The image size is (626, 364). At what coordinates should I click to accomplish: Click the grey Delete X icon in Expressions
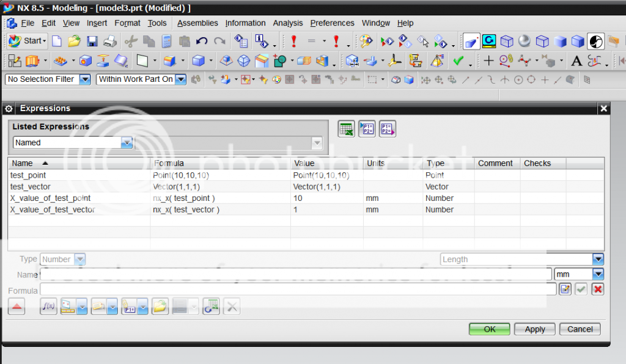click(232, 306)
